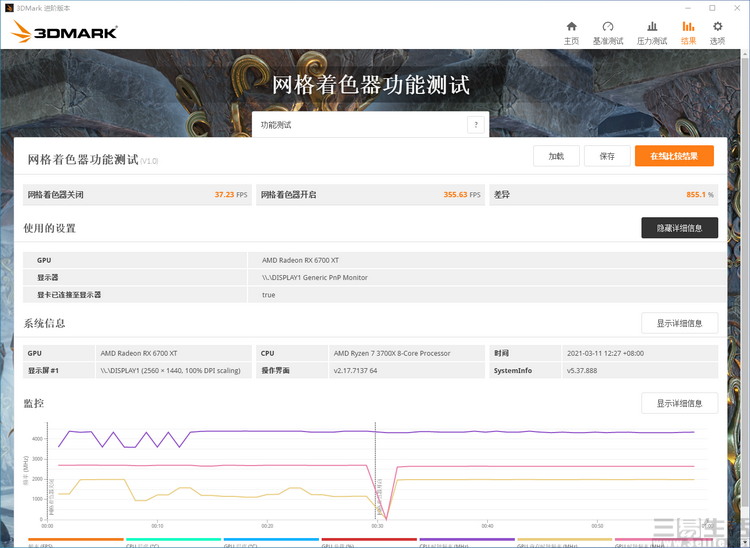Click the 功能测试 field
Screen dimensions: 750x548
[x=370, y=125]
